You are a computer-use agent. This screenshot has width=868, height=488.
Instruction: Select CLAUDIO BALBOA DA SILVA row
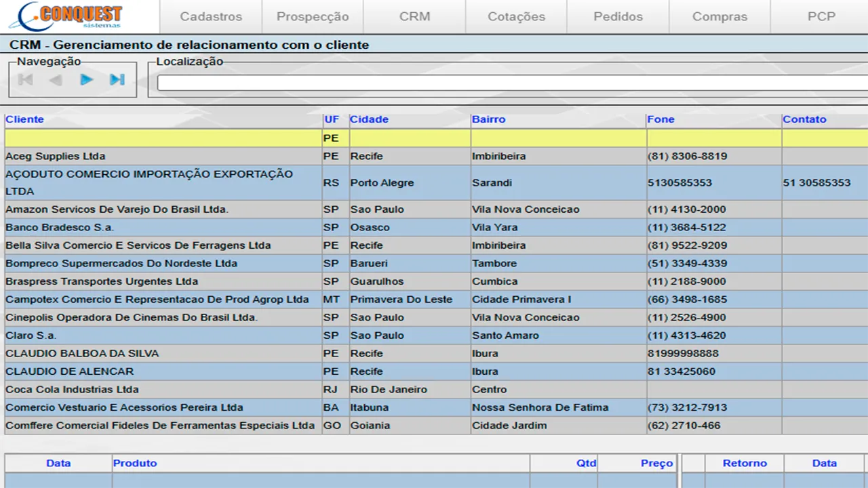point(436,353)
